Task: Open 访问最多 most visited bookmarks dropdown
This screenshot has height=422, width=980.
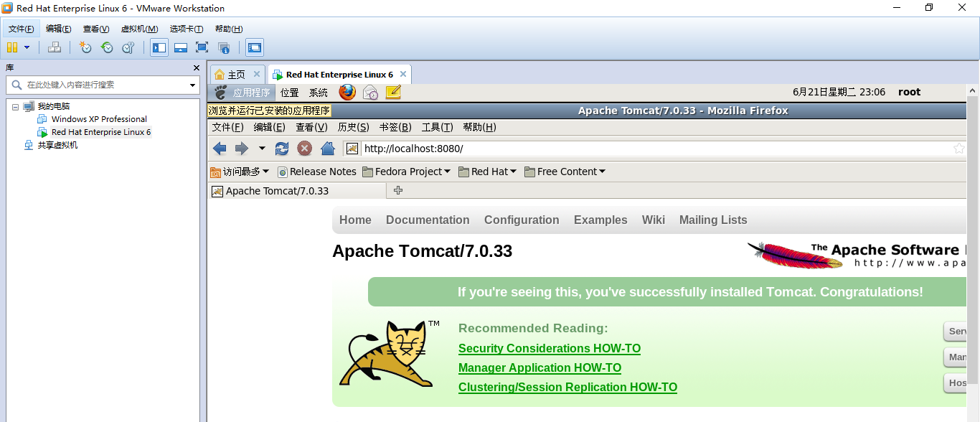Action: point(240,172)
